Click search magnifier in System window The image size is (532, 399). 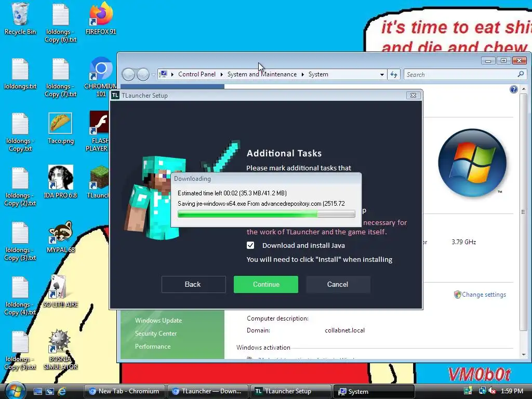[x=521, y=74]
